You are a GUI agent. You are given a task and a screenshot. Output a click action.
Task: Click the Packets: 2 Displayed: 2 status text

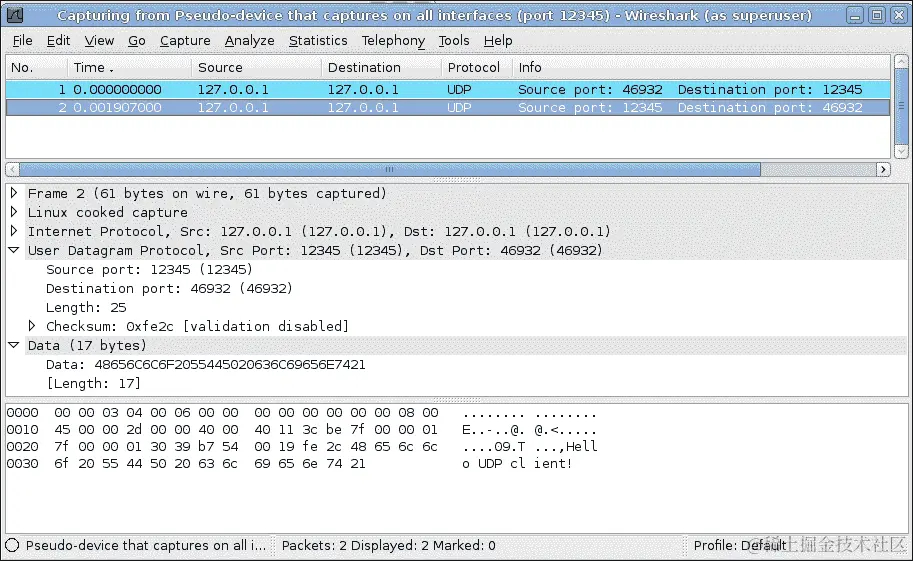pyautogui.click(x=388, y=545)
